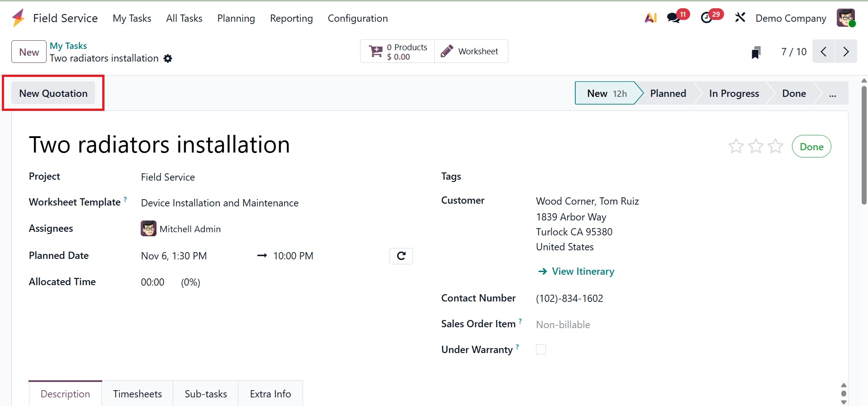
Task: Enable the Under Warranty checkbox
Action: pyautogui.click(x=541, y=349)
